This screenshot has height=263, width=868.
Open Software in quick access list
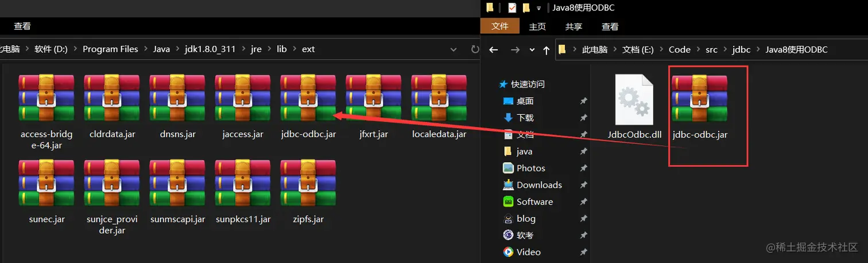tap(534, 202)
